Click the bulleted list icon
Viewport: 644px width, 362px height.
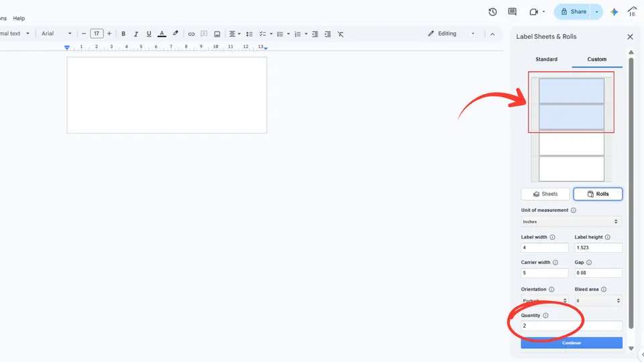coord(280,34)
